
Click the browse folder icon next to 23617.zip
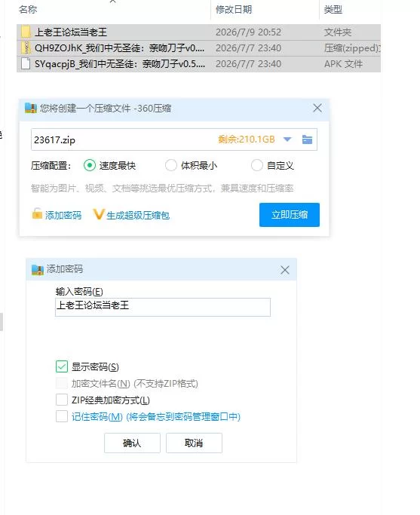pyautogui.click(x=307, y=139)
